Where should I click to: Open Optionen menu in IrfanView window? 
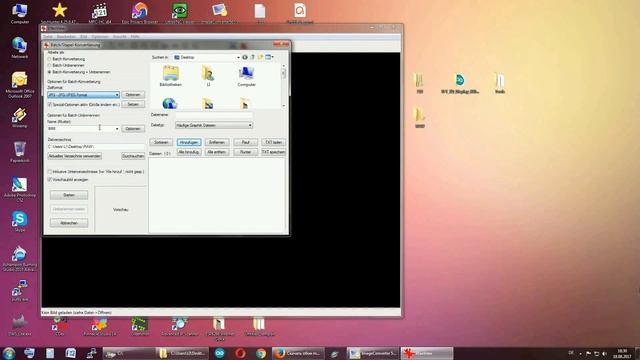[x=100, y=37]
